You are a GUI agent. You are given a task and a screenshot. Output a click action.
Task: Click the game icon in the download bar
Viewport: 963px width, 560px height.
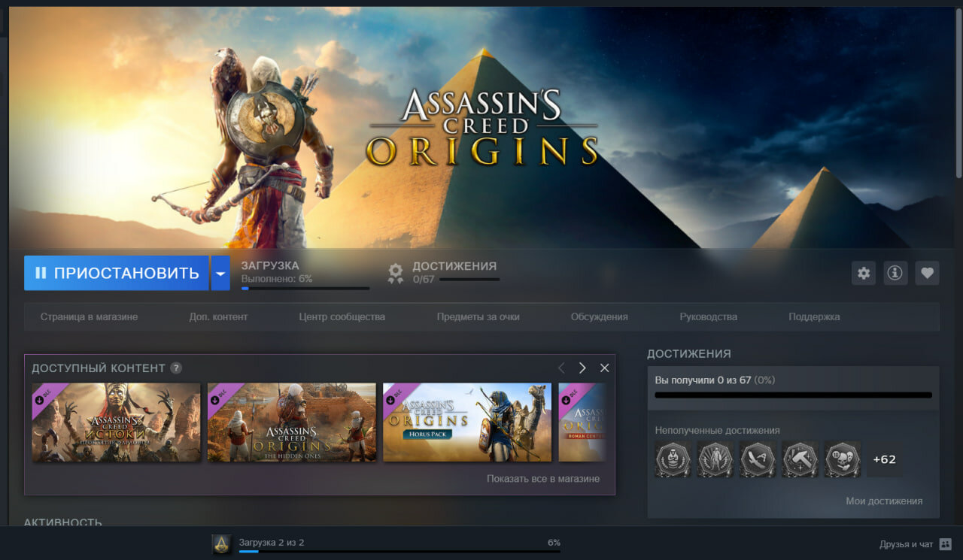pyautogui.click(x=221, y=544)
